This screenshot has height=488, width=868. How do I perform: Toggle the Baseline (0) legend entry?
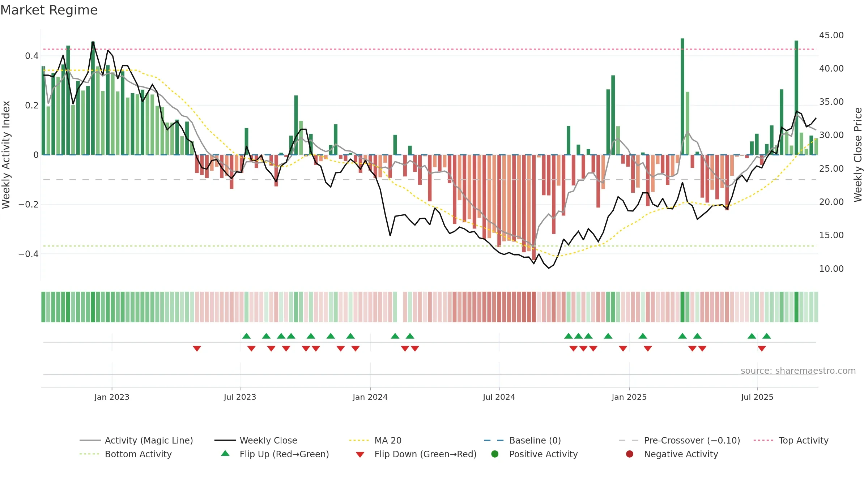tap(522, 440)
